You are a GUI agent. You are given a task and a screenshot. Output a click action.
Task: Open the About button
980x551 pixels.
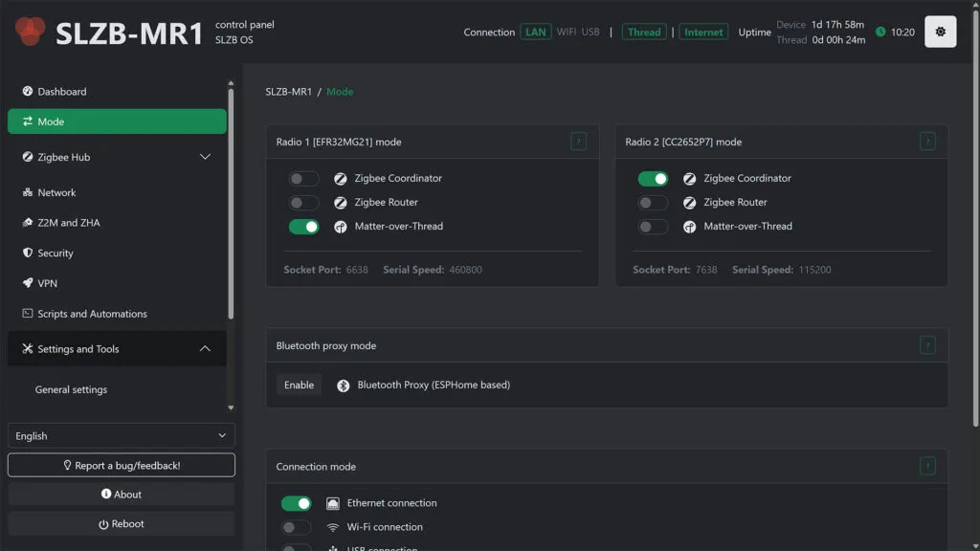click(122, 495)
